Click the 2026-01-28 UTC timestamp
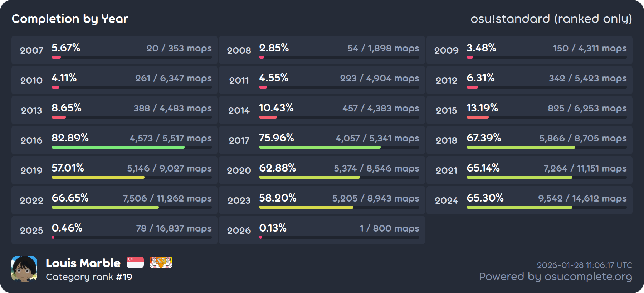 584,265
